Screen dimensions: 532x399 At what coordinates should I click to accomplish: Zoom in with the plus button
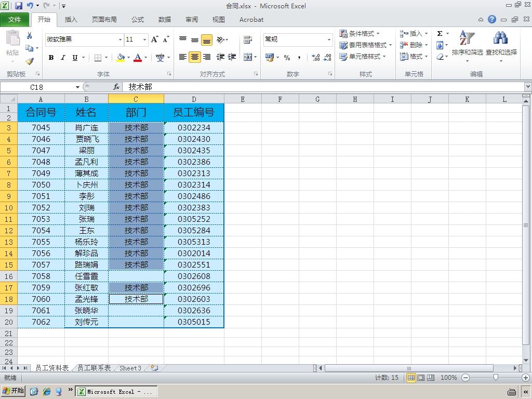pos(526,378)
